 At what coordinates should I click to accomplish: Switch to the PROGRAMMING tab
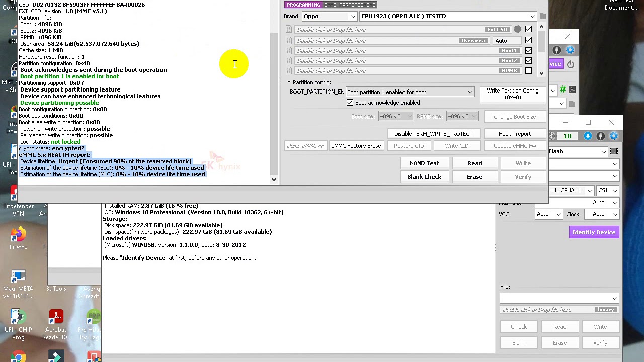click(303, 5)
